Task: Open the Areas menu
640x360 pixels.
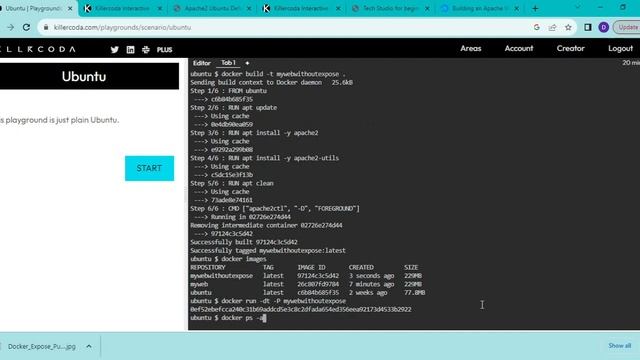Action: [471, 48]
